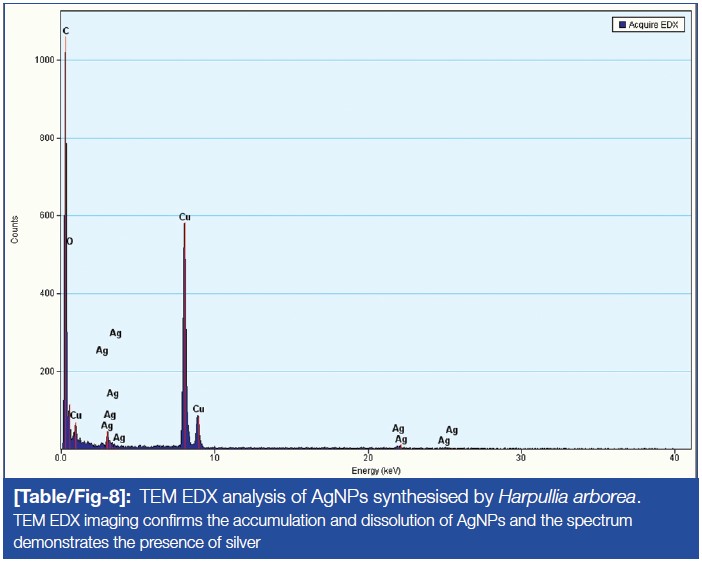Click the C peak label at top
Image resolution: width=702 pixels, height=562 pixels.
tap(66, 31)
